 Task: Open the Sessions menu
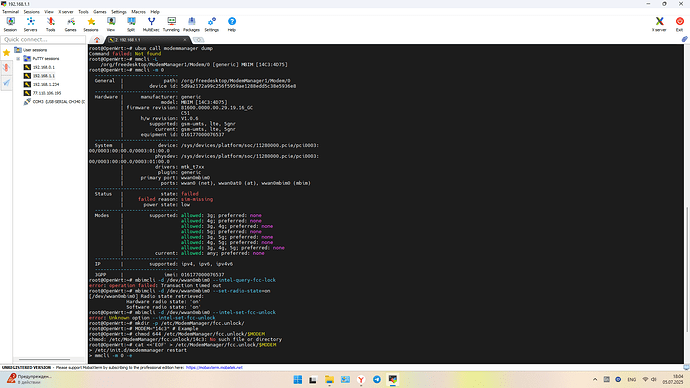tap(31, 12)
